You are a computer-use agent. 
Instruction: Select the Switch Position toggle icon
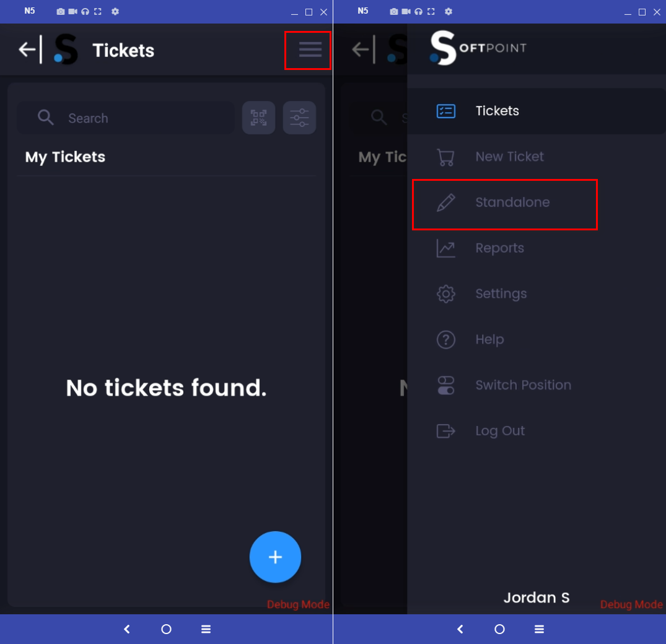pos(445,385)
